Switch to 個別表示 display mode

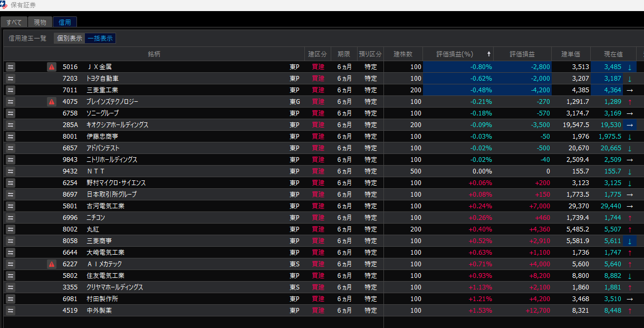pyautogui.click(x=69, y=38)
